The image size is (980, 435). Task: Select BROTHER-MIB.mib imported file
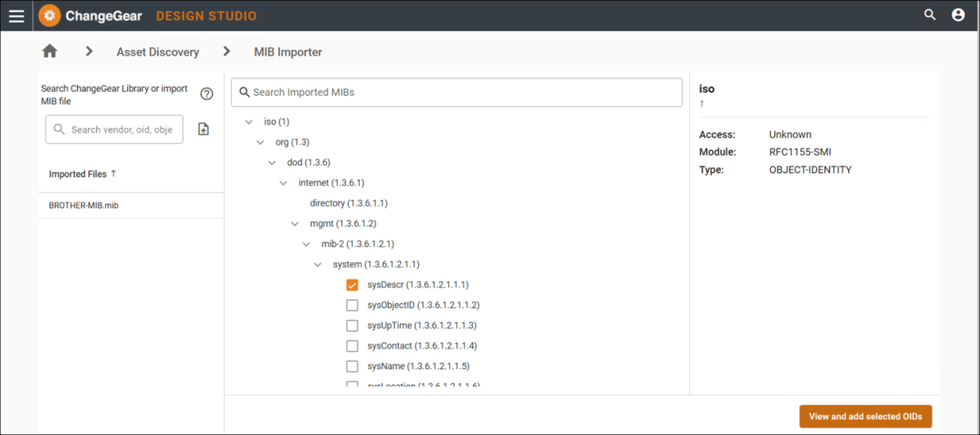84,206
